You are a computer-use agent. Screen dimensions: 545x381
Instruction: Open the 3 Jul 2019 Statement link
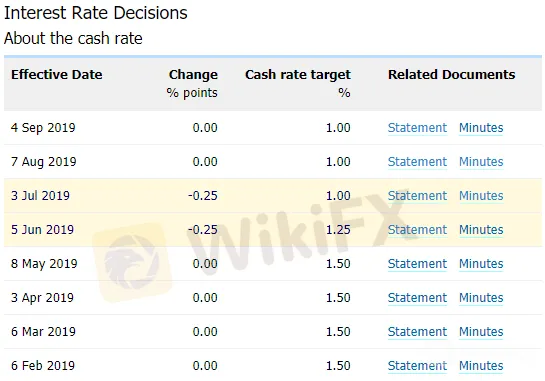[x=417, y=196]
